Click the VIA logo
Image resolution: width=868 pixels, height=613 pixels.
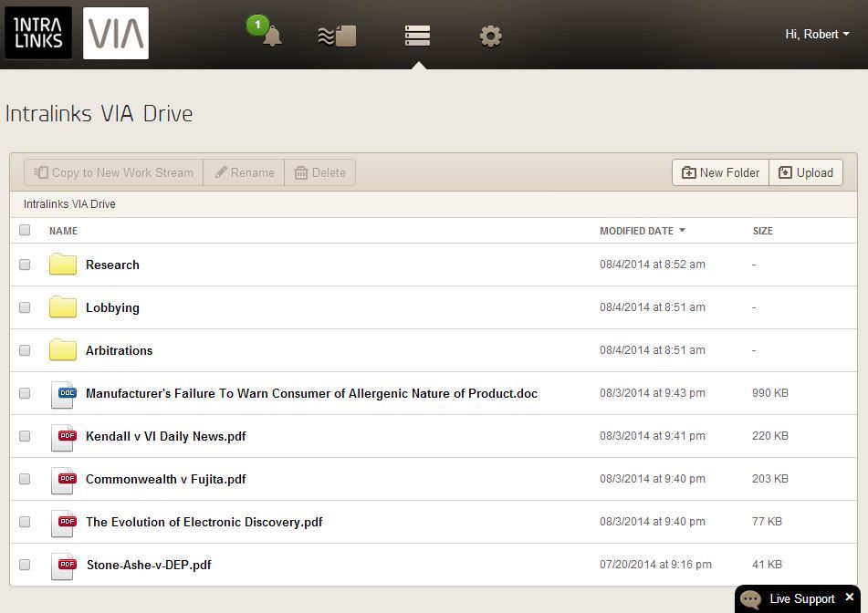pyautogui.click(x=116, y=33)
